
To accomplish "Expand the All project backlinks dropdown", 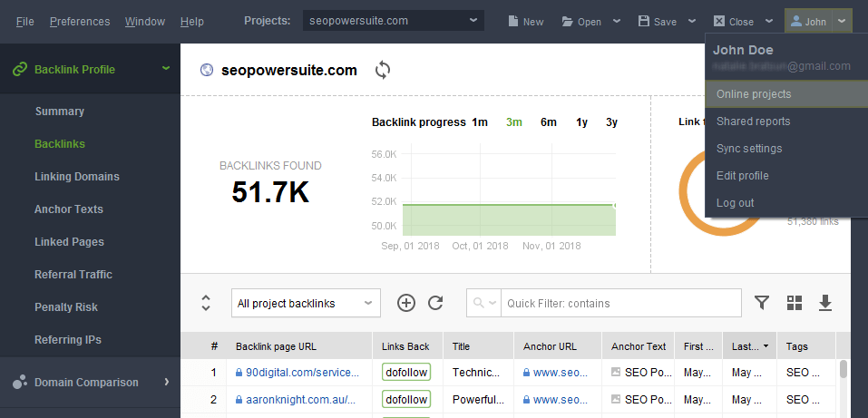I will click(307, 303).
